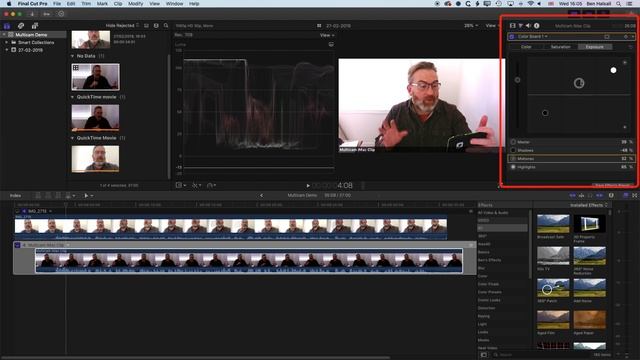This screenshot has height=360, width=640.
Task: Click the Index button
Action: 16,196
